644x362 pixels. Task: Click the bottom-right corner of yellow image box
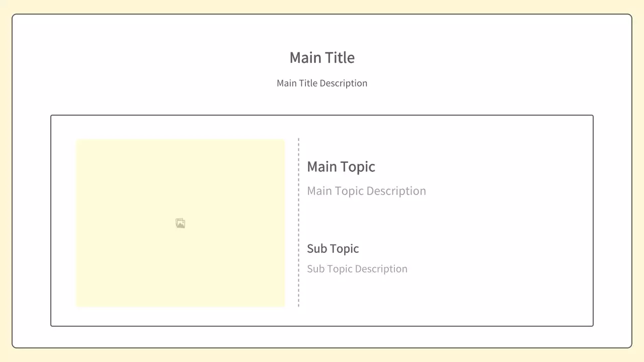tap(284, 305)
